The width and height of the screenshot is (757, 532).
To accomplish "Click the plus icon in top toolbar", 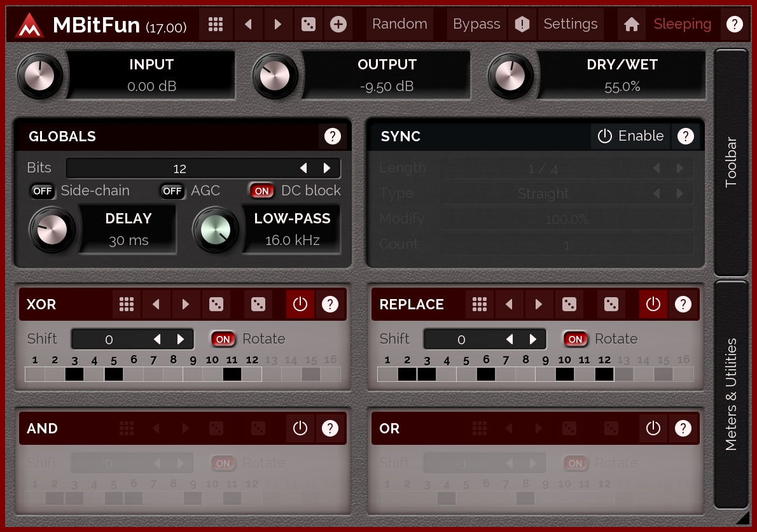I will click(338, 24).
